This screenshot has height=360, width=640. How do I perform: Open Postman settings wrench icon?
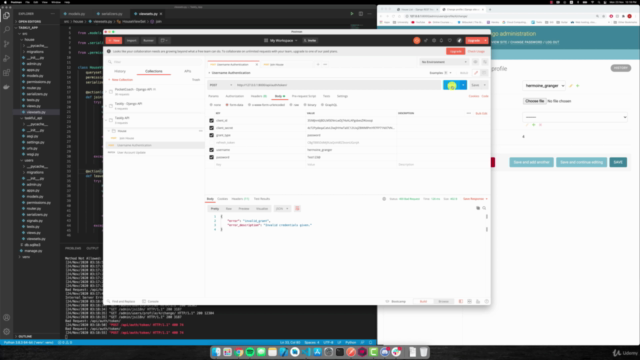point(434,40)
